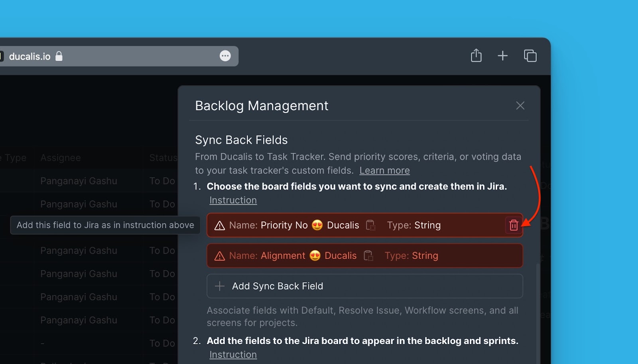Click warning icon on Priority No field

coord(220,226)
